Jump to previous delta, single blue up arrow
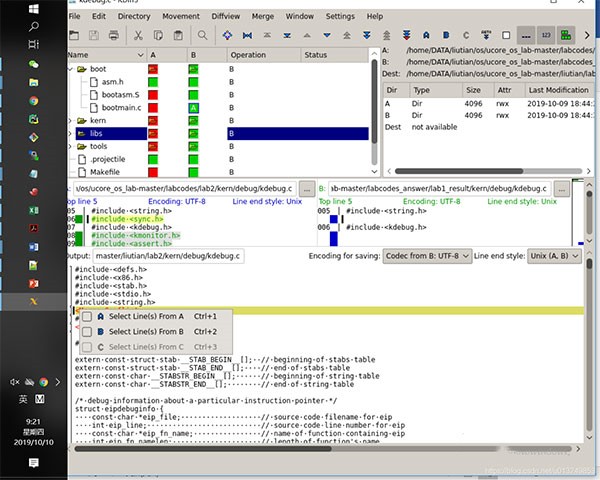 [307, 35]
